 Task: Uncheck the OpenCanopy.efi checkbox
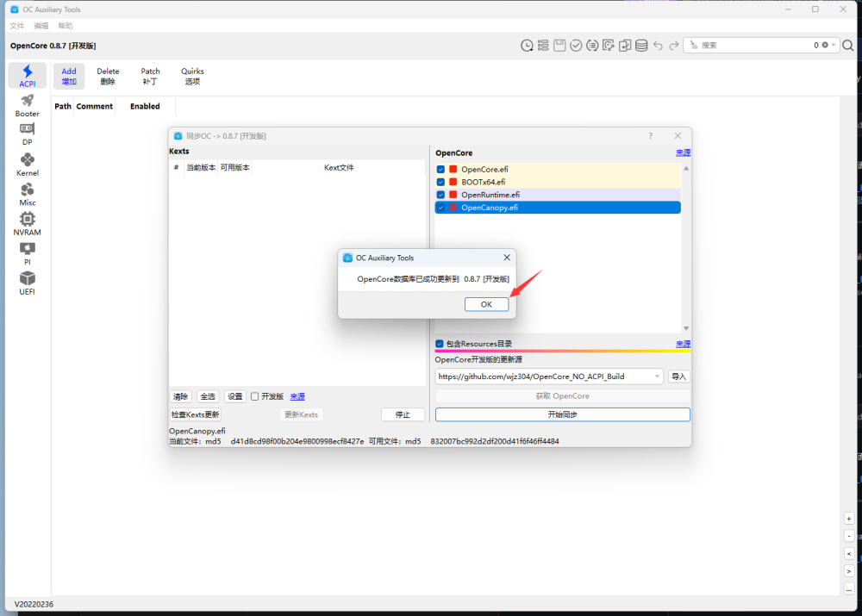coord(440,207)
